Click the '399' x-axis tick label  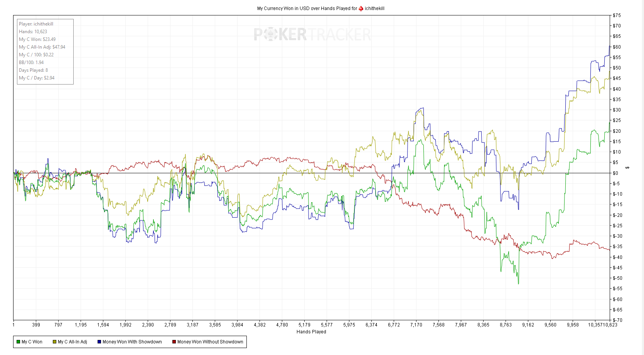[x=36, y=325]
